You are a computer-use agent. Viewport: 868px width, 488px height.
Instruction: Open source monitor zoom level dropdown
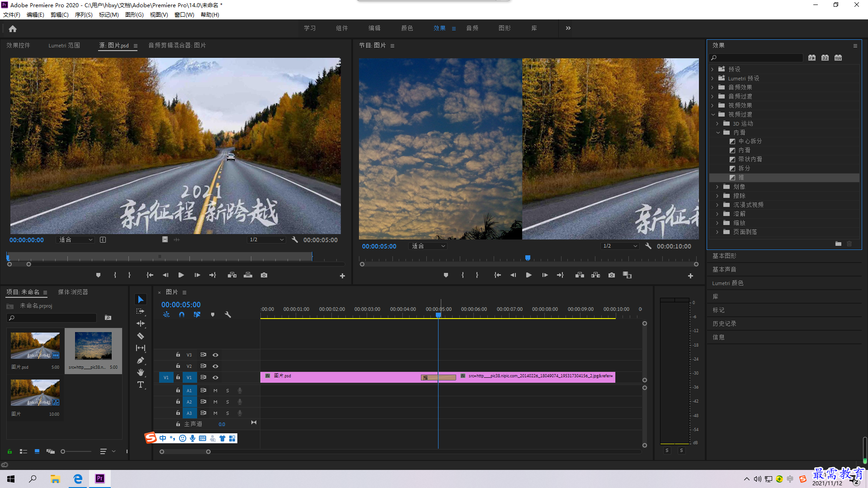(x=75, y=240)
